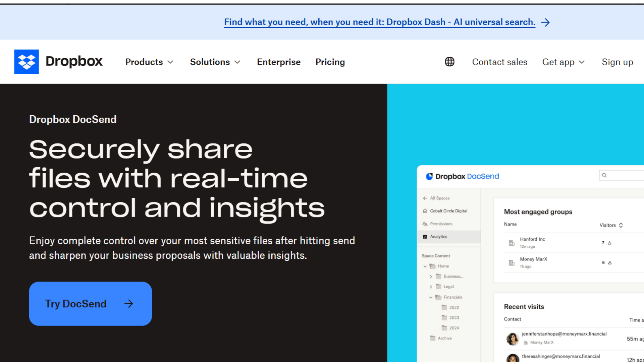Click the Archive folder icon
The width and height of the screenshot is (644, 362).
(x=433, y=338)
